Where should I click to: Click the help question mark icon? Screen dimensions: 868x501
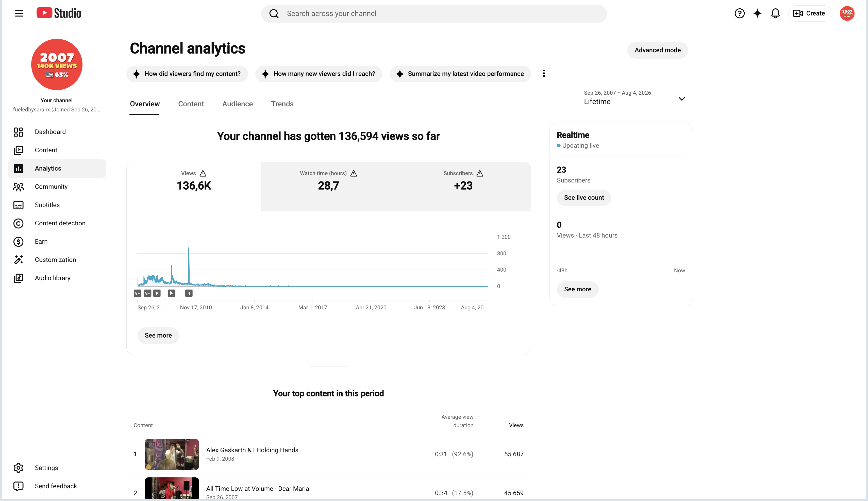(739, 13)
